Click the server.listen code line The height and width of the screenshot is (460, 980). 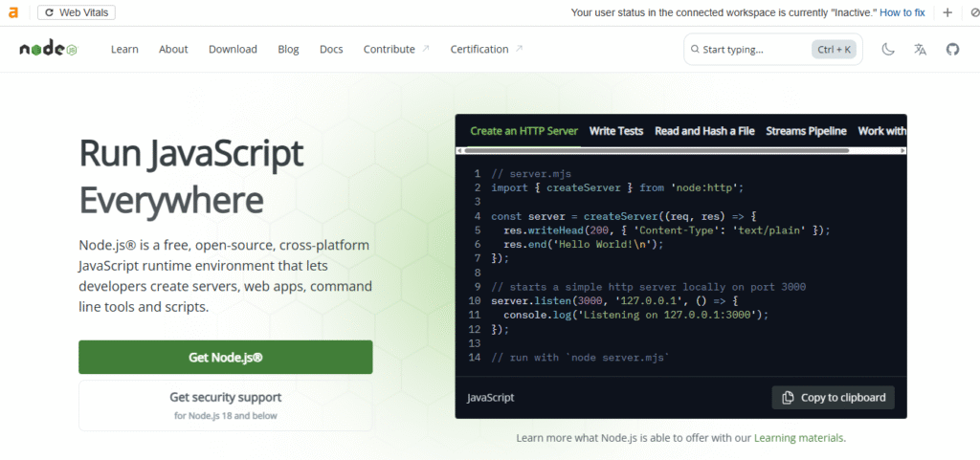tap(615, 301)
